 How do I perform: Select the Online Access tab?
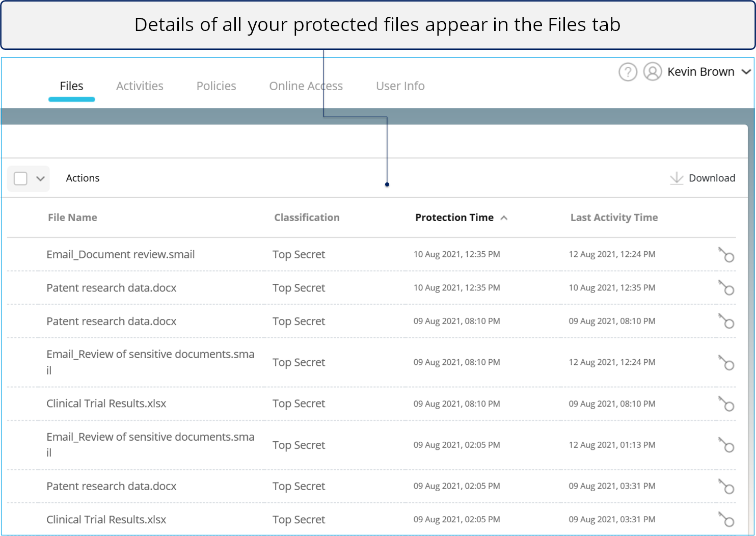[x=306, y=86]
